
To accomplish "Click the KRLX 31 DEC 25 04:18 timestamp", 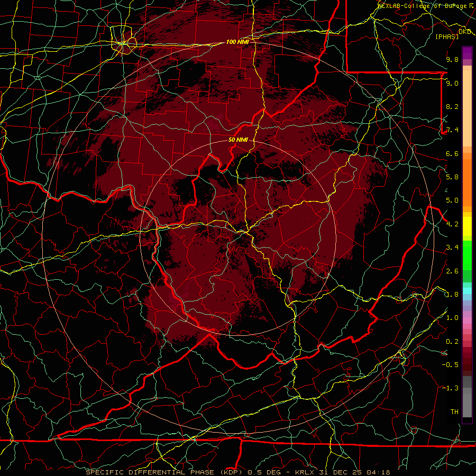I will coord(342,472).
